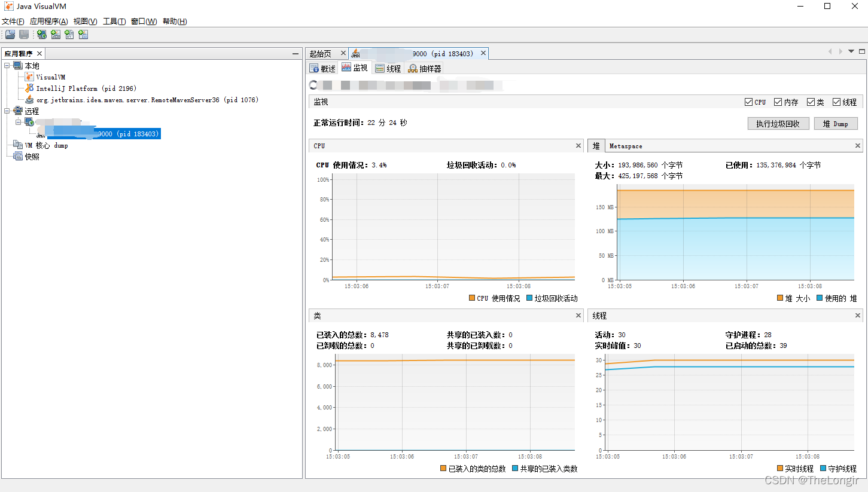This screenshot has height=492, width=868.
Task: Click the 抽样器 tab sampler icon
Action: [413, 69]
